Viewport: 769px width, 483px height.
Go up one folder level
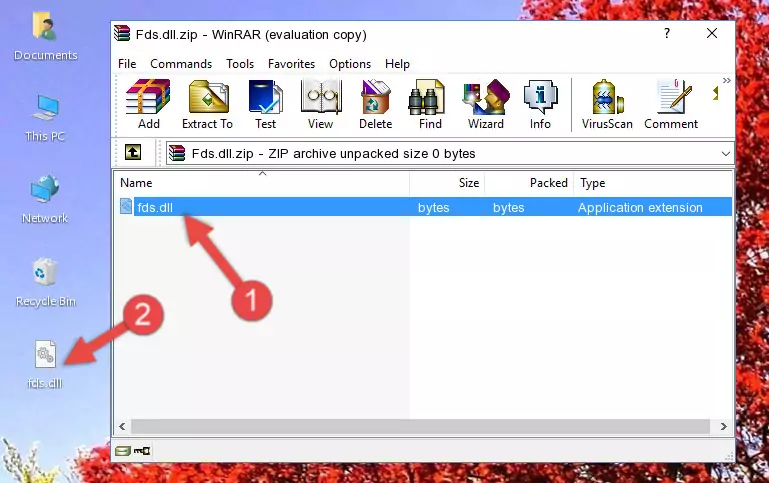(x=133, y=153)
